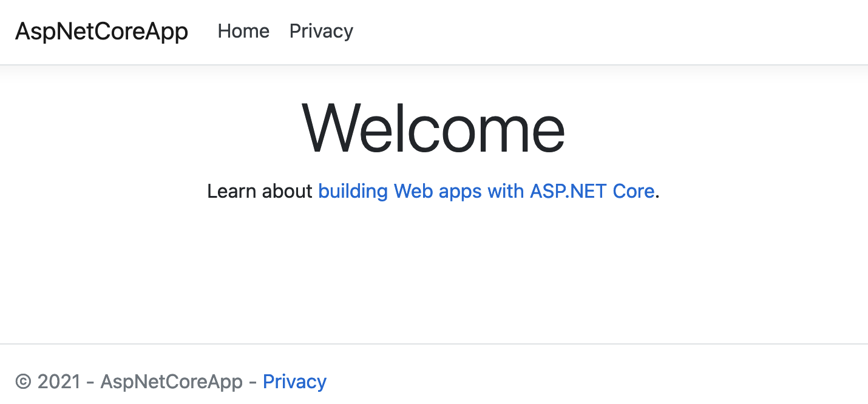
Task: Click the AspNetCoreApp brand in navbar
Action: click(101, 32)
